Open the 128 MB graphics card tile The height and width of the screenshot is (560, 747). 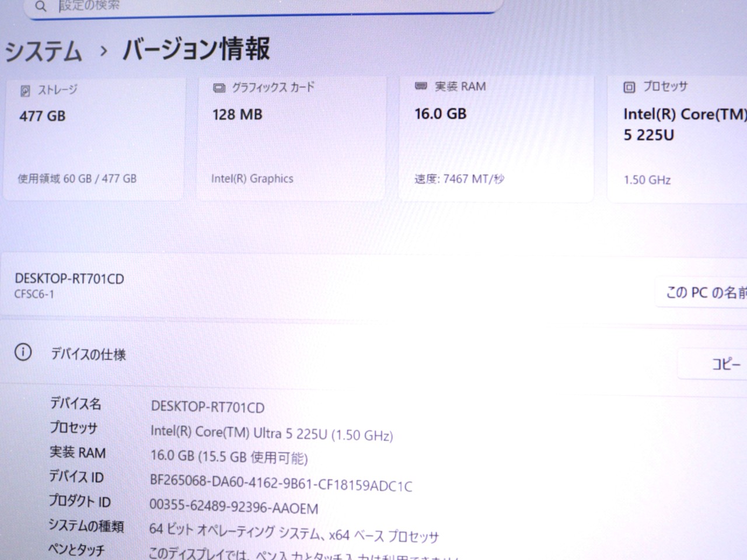pyautogui.click(x=291, y=140)
